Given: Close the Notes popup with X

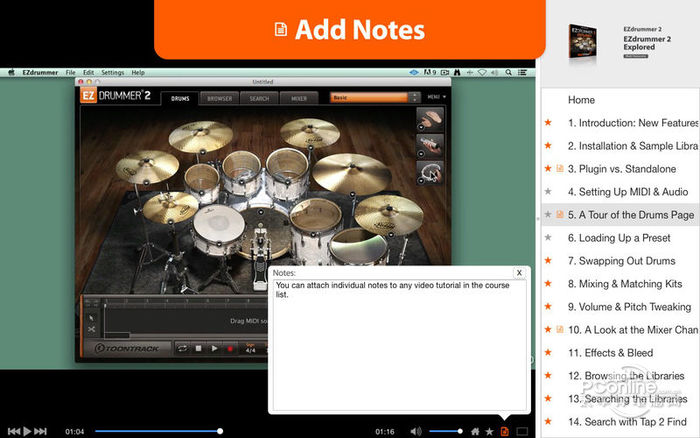Looking at the screenshot, I should pyautogui.click(x=519, y=273).
